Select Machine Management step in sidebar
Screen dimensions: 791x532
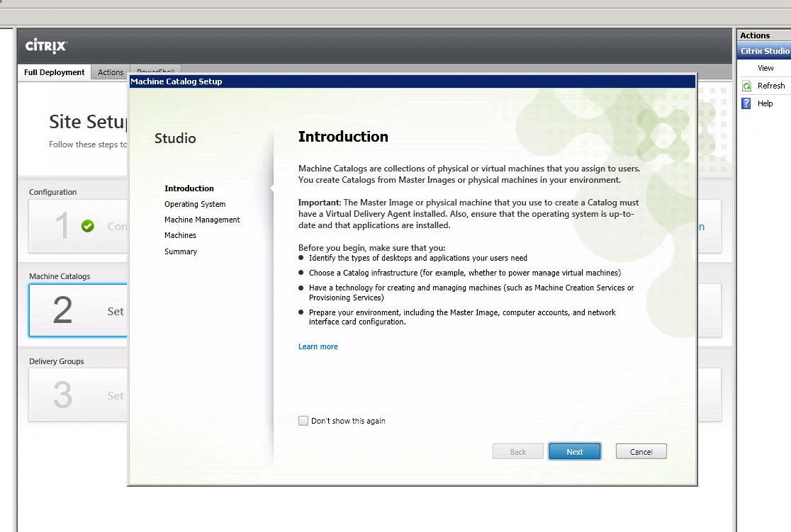pos(202,220)
